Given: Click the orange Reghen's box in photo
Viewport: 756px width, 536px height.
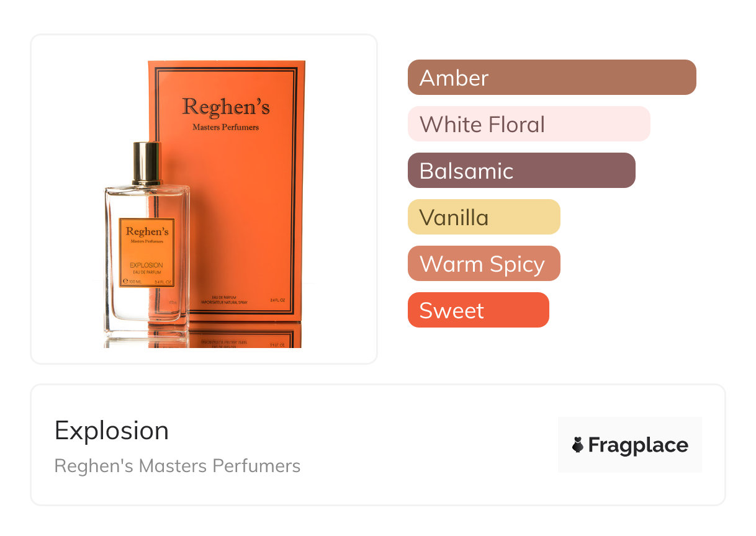Looking at the screenshot, I should (x=227, y=191).
